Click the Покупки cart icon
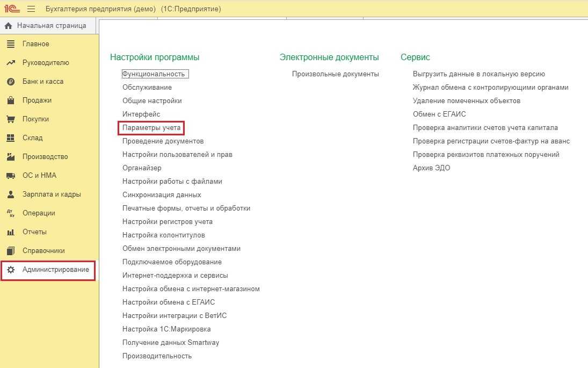 11,119
